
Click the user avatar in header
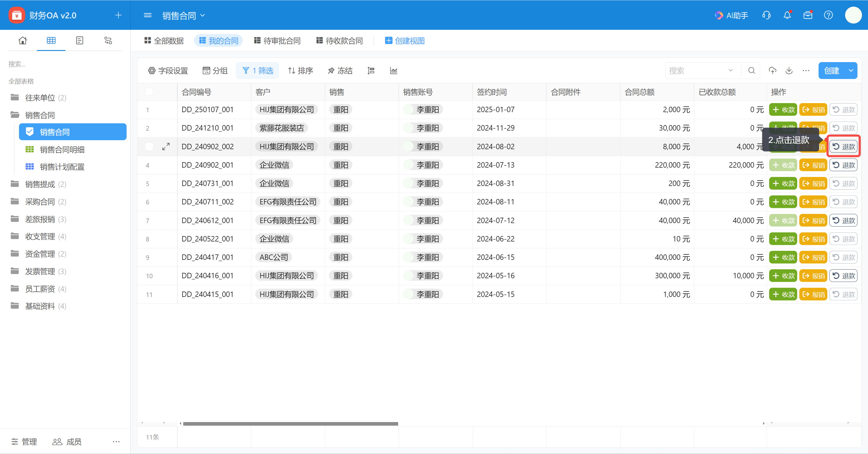click(x=853, y=15)
